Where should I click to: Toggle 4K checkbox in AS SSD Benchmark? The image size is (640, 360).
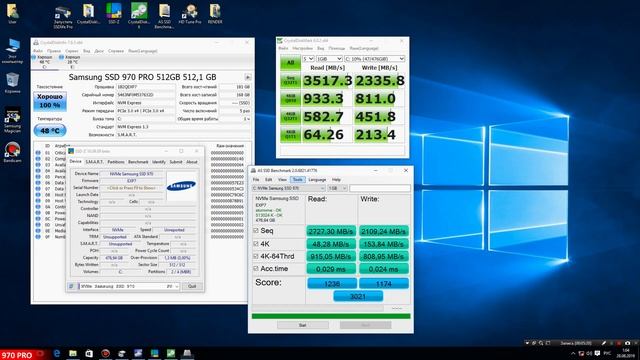click(x=256, y=244)
